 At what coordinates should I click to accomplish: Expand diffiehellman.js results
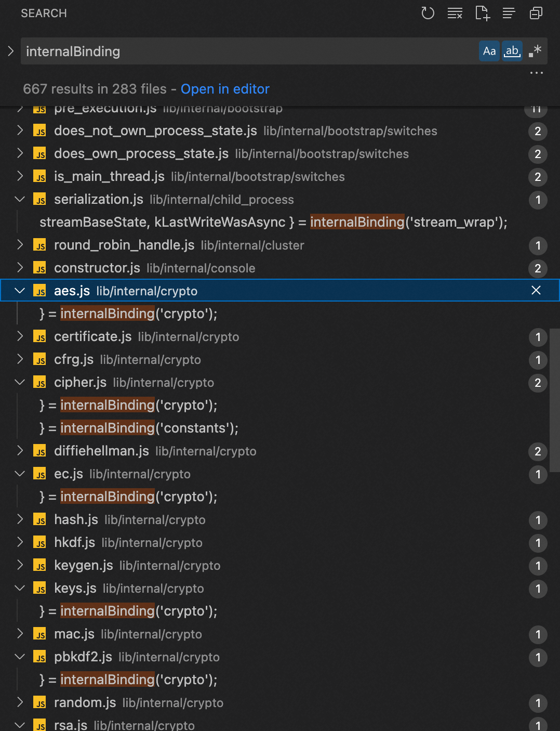pos(20,451)
